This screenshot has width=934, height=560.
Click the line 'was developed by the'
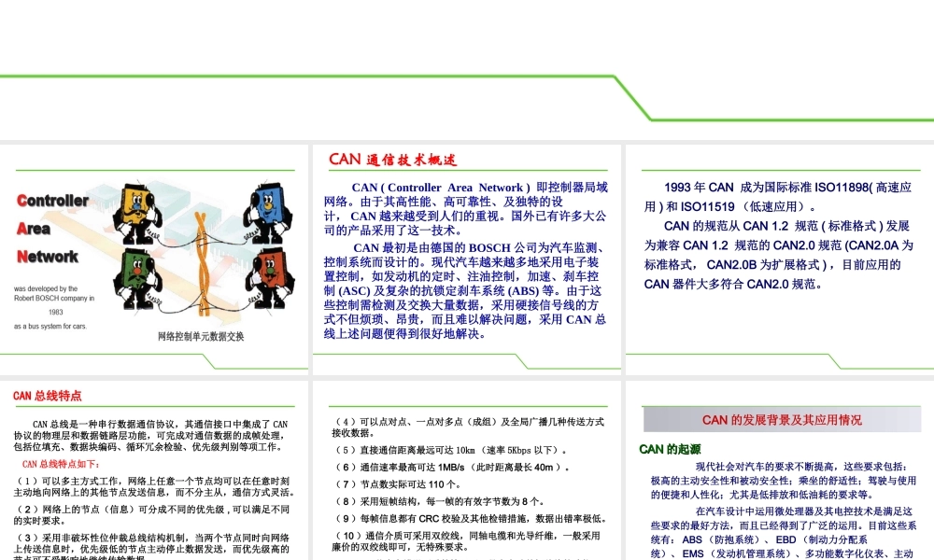point(46,288)
